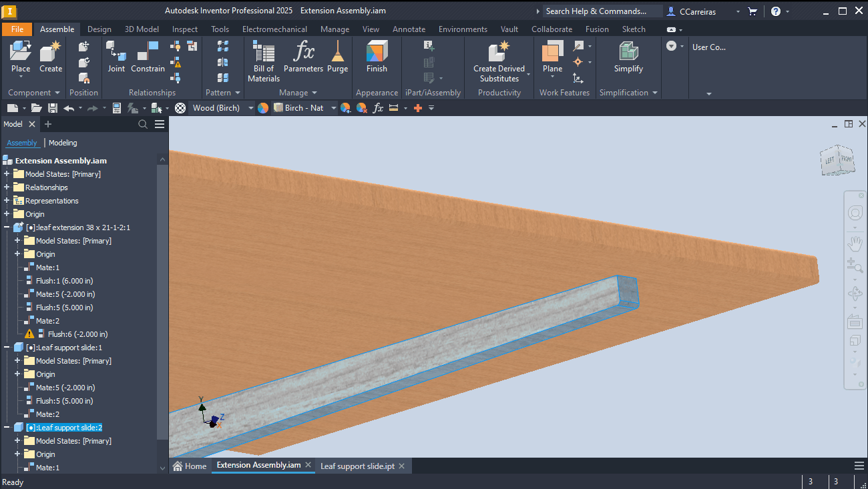Collapse the Leaf support slide:1 node
Image resolution: width=868 pixels, height=489 pixels.
click(7, 348)
